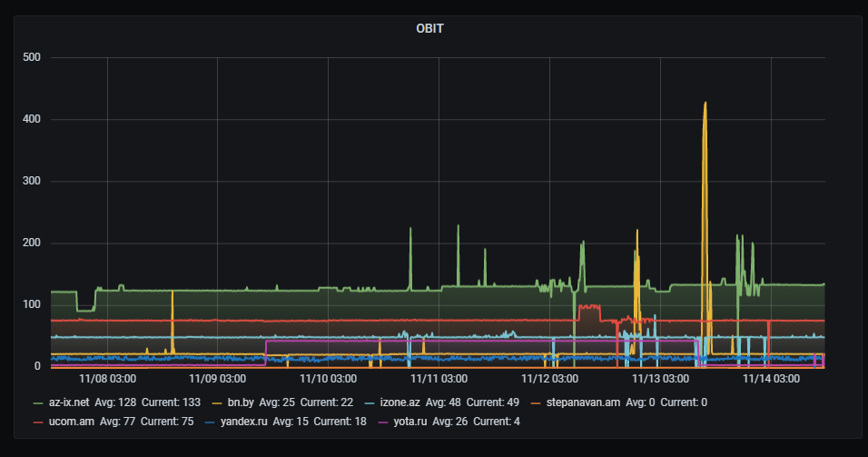Click the '11/08 03:00' x-axis label
Image resolution: width=868 pixels, height=457 pixels.
coord(107,379)
